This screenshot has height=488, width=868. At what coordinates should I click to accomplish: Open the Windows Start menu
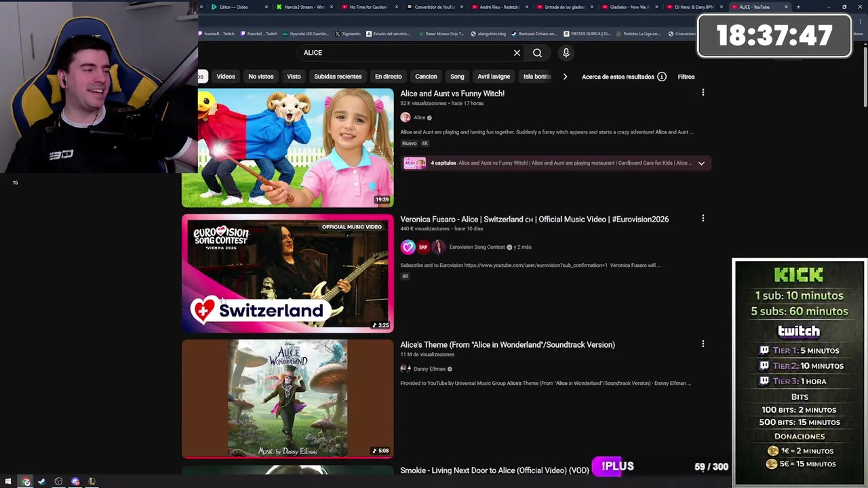pyautogui.click(x=8, y=481)
